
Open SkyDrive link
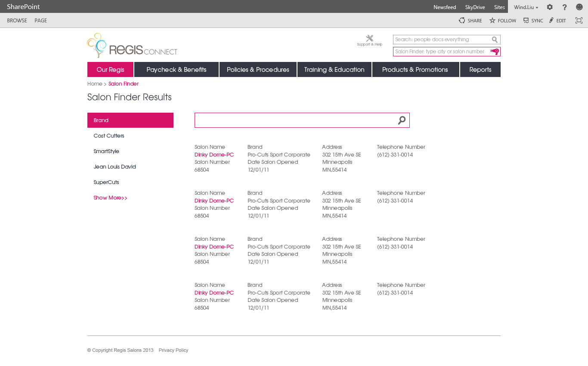475,7
